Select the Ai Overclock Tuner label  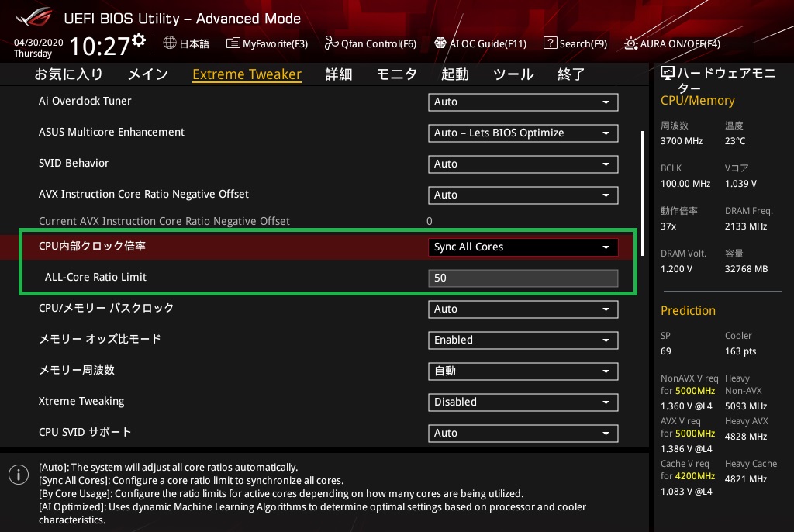[x=85, y=101]
